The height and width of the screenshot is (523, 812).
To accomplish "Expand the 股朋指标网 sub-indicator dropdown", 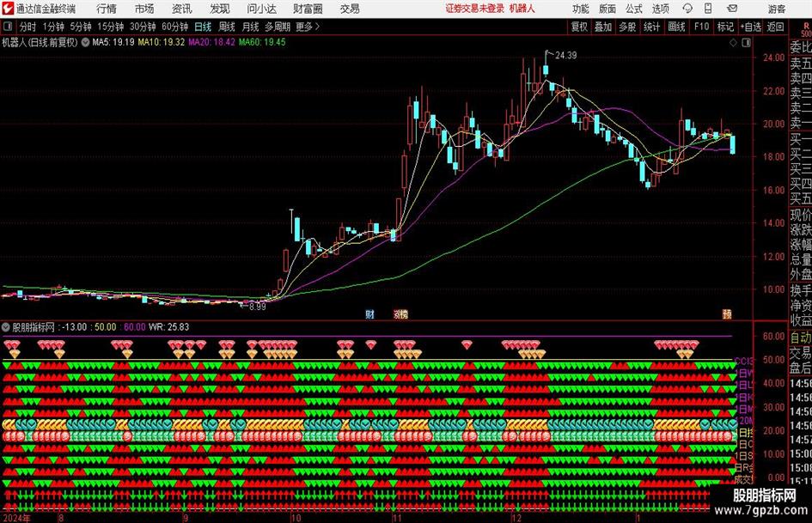I will pos(6,327).
